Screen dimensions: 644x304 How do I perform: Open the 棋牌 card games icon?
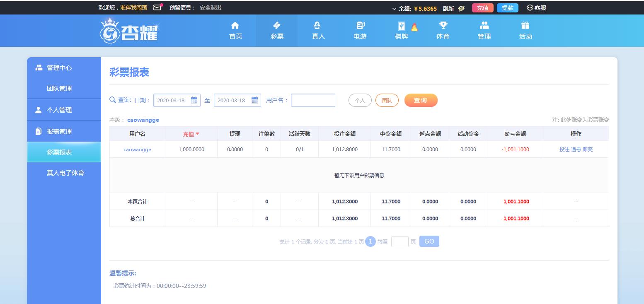pos(401,27)
